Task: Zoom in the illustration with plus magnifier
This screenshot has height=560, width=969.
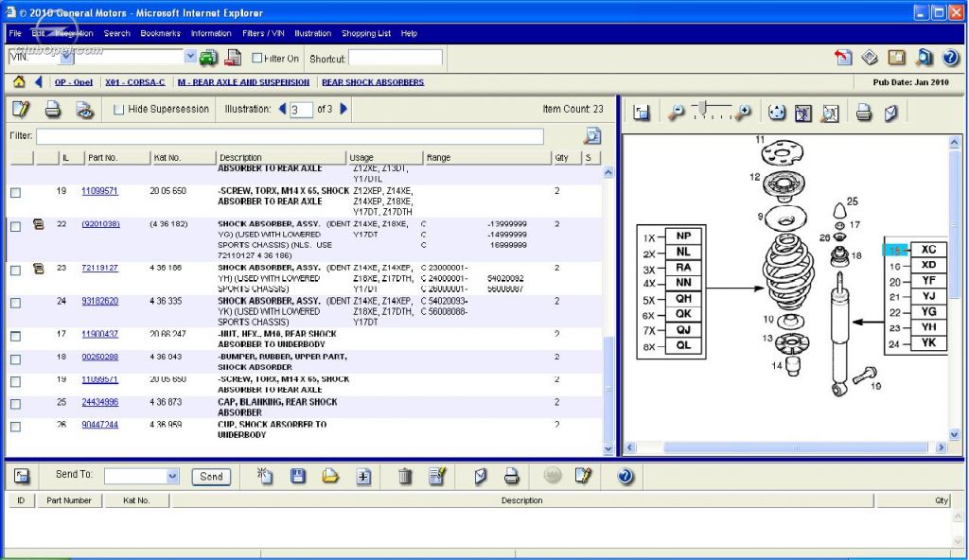Action: (x=744, y=112)
